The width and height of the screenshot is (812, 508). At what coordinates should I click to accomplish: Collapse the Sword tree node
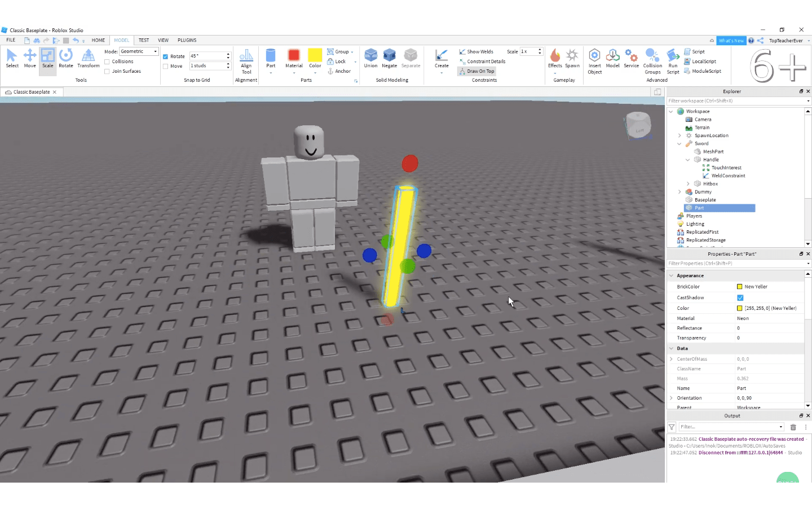679,143
